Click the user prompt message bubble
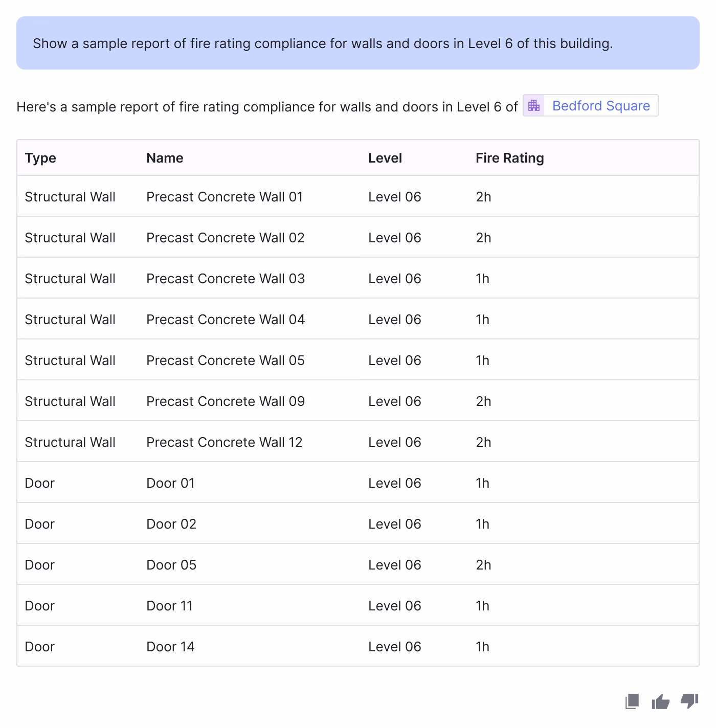The width and height of the screenshot is (716, 728). coord(358,43)
